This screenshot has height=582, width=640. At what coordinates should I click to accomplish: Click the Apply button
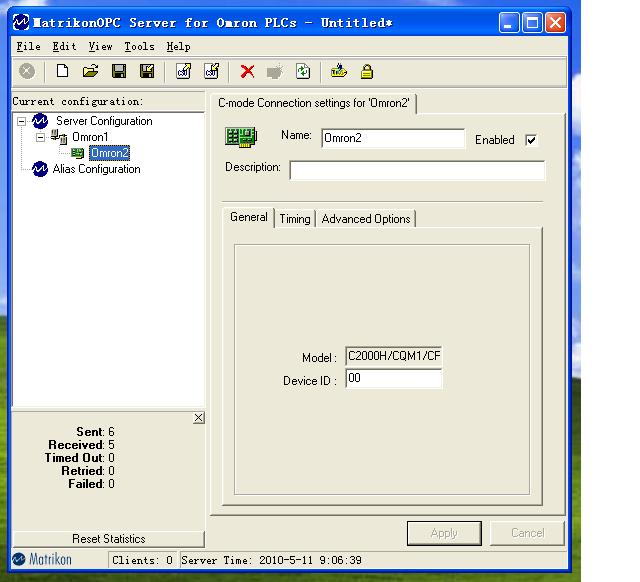[x=444, y=533]
